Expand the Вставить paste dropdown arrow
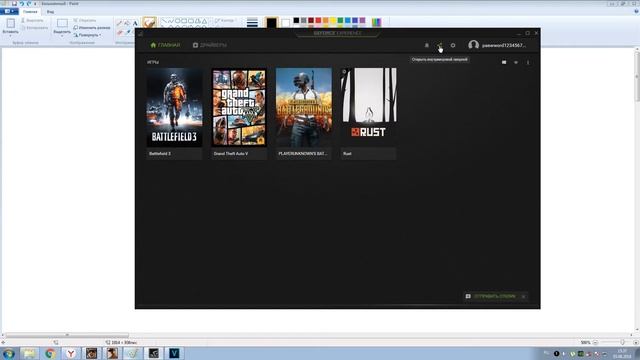 coord(11,36)
